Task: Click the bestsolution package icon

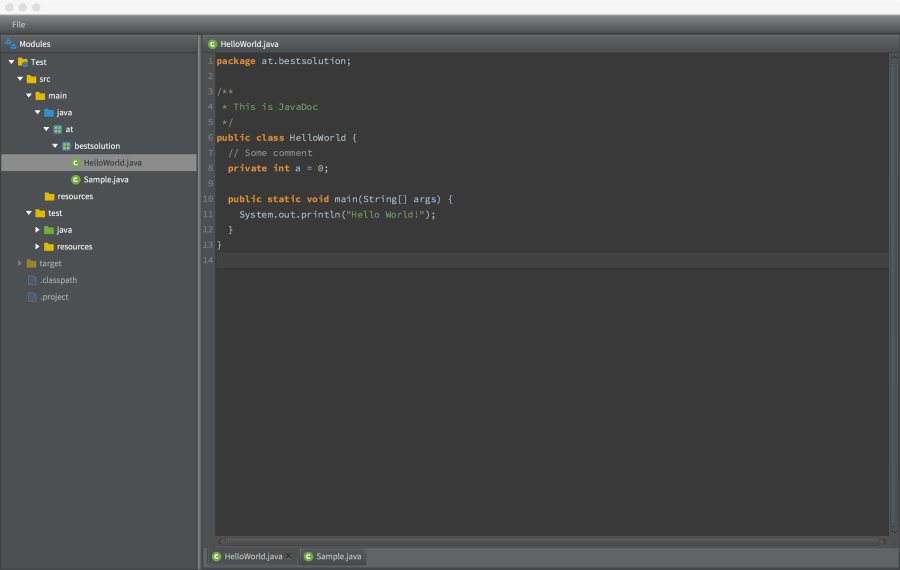Action: tap(66, 146)
